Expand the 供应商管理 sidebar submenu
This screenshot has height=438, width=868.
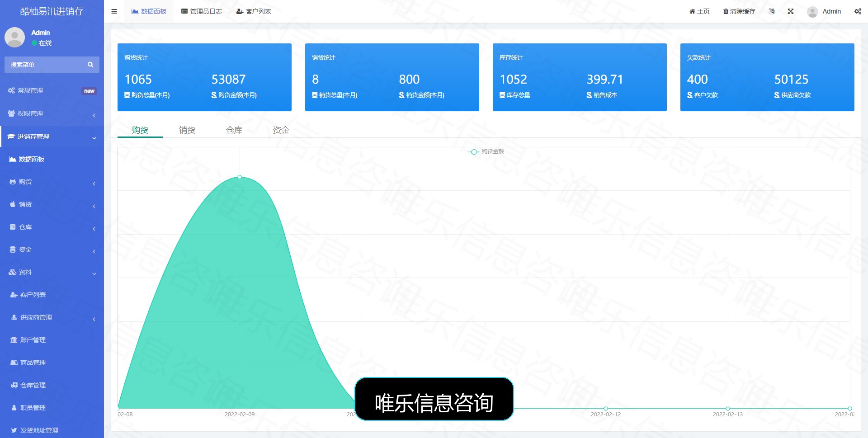coord(52,317)
